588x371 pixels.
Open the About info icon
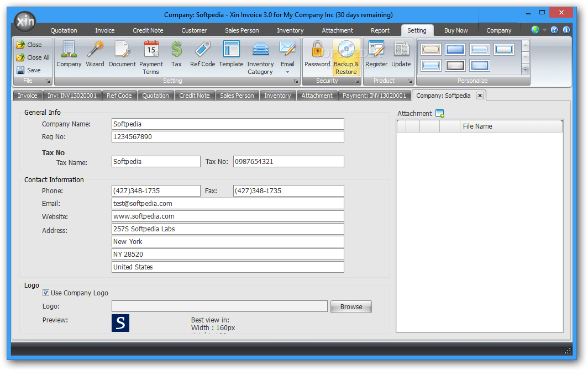click(x=566, y=30)
